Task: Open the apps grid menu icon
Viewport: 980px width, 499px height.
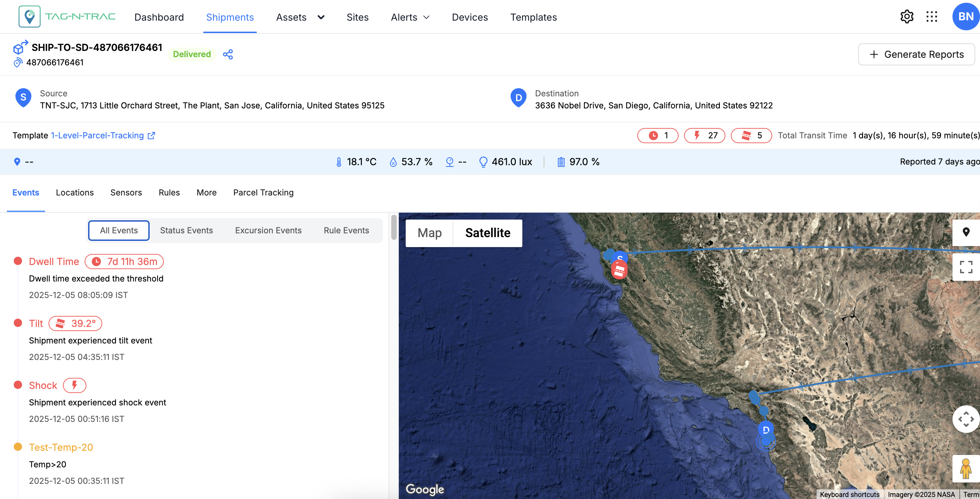Action: click(932, 17)
